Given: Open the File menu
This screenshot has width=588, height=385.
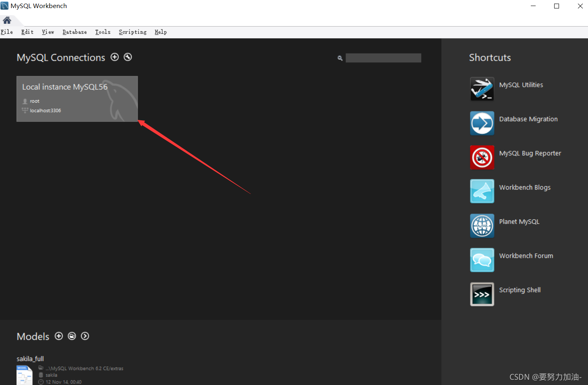Looking at the screenshot, I should pyautogui.click(x=7, y=32).
